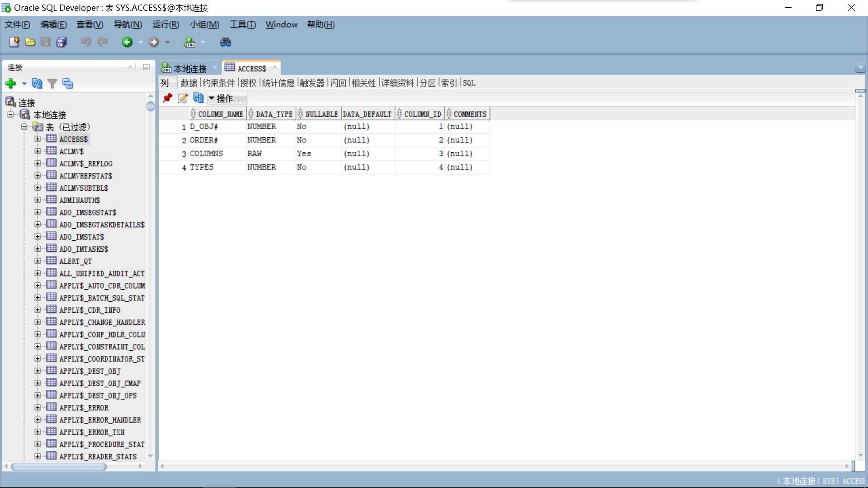Switch to the 授权 tab
This screenshot has width=868, height=488.
(x=248, y=83)
